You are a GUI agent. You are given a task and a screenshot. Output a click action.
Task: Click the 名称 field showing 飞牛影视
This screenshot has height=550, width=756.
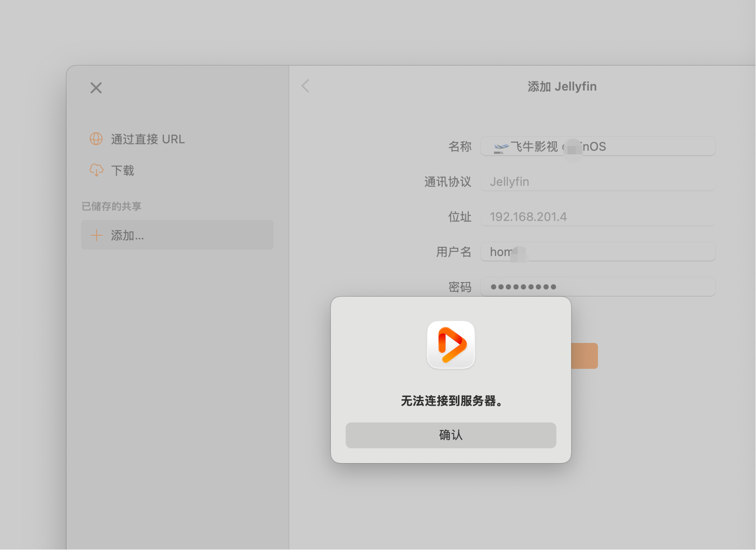pos(597,146)
